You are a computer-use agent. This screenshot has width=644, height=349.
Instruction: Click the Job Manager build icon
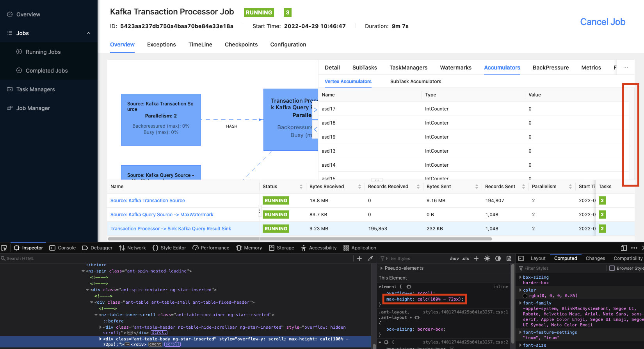pyautogui.click(x=10, y=108)
